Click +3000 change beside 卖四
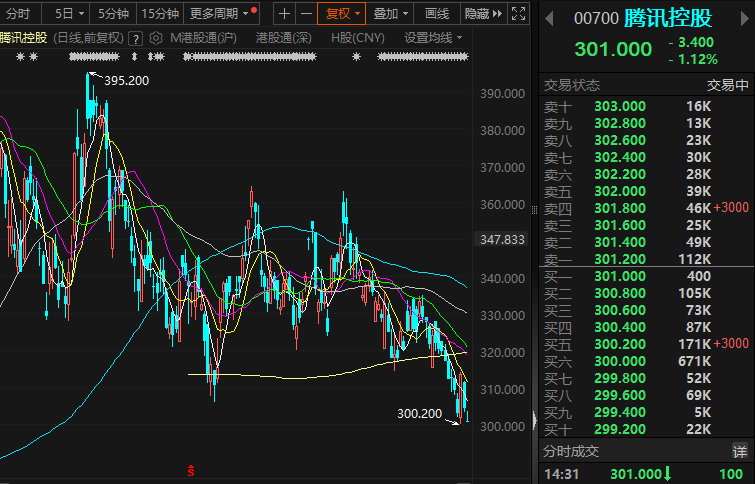 pos(731,208)
